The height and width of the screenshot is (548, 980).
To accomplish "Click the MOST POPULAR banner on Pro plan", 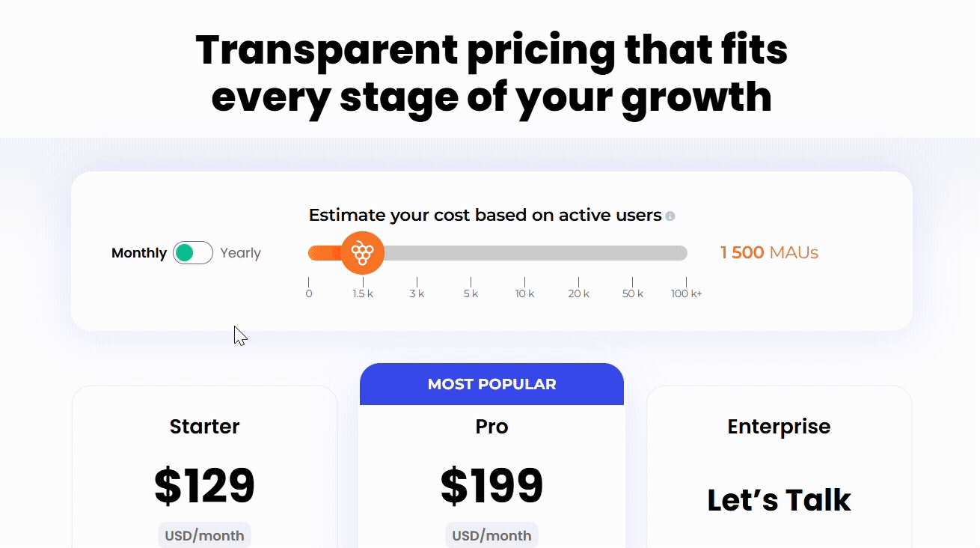I will (491, 384).
